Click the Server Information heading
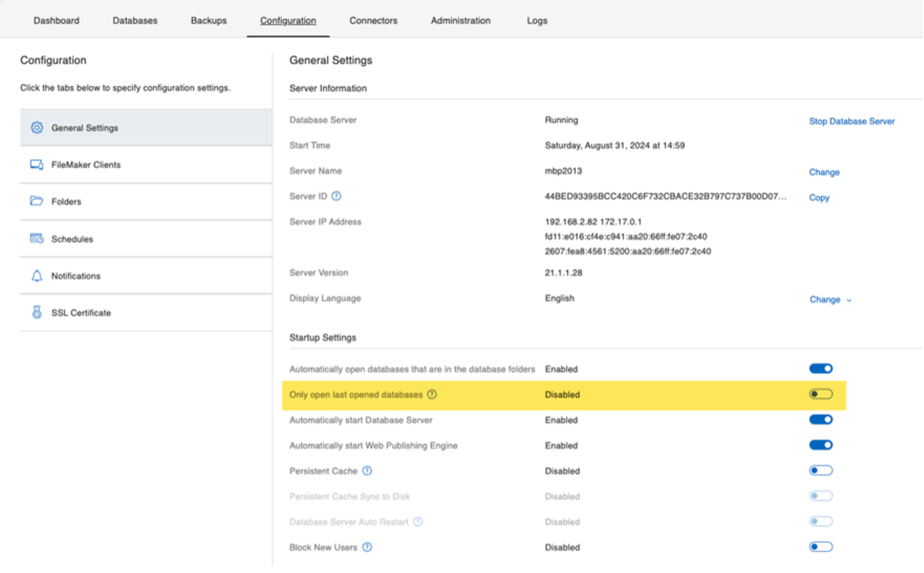Screen dimensions: 924x573 click(328, 88)
